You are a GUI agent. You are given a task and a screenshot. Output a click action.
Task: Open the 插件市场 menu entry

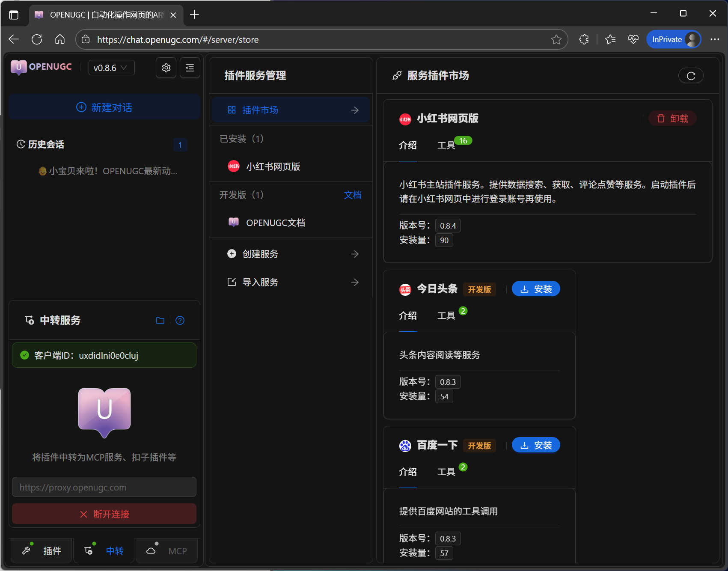pos(291,110)
